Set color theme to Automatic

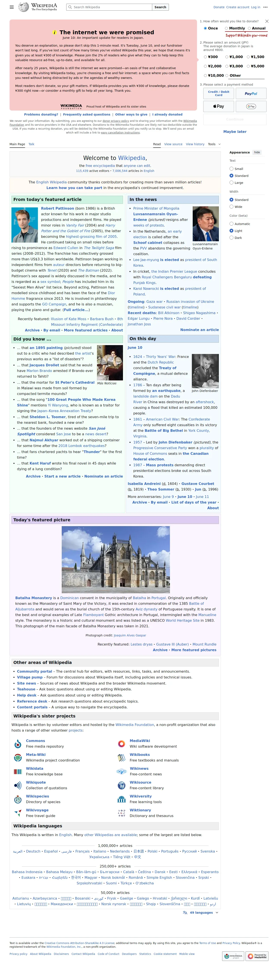pyautogui.click(x=231, y=224)
